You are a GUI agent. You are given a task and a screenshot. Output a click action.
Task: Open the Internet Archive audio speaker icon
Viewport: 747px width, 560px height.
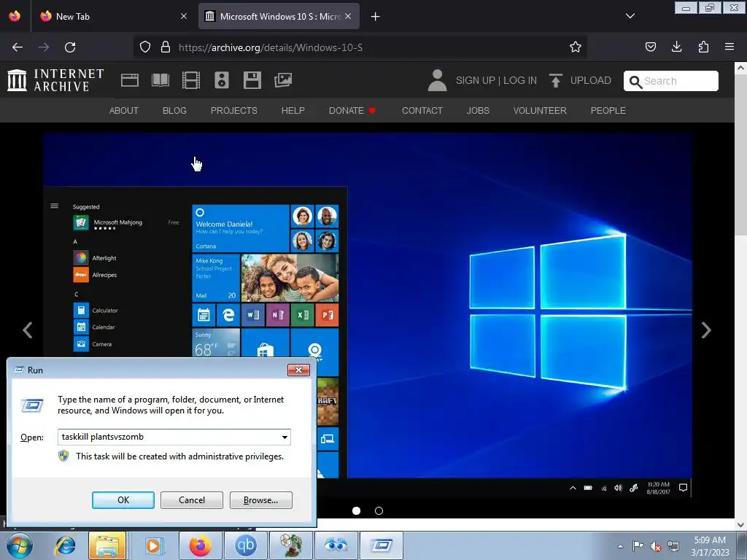pos(222,80)
